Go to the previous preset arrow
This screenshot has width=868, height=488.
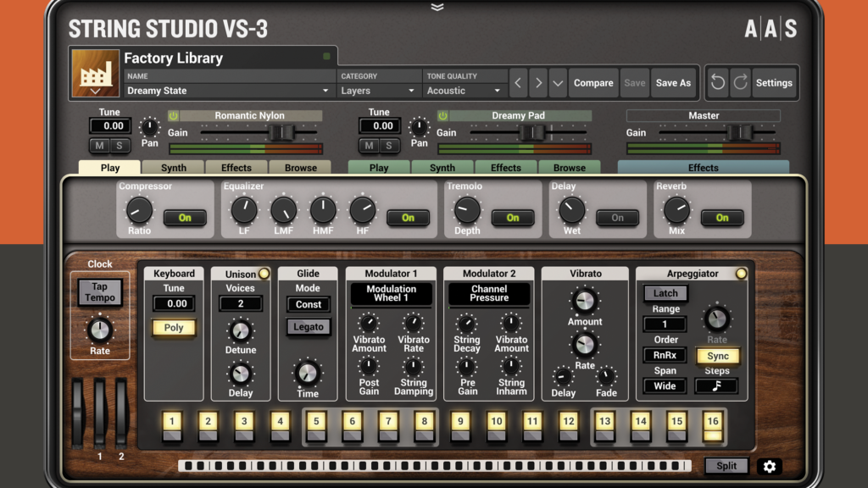click(x=518, y=83)
